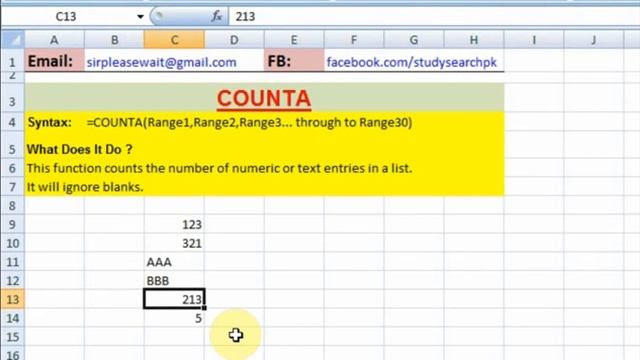Click the 'Syntax:' label cell

[x=55, y=122]
